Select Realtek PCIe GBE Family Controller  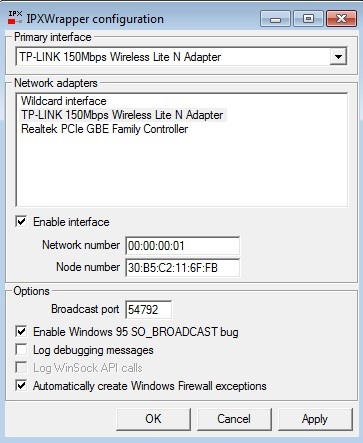coord(105,129)
